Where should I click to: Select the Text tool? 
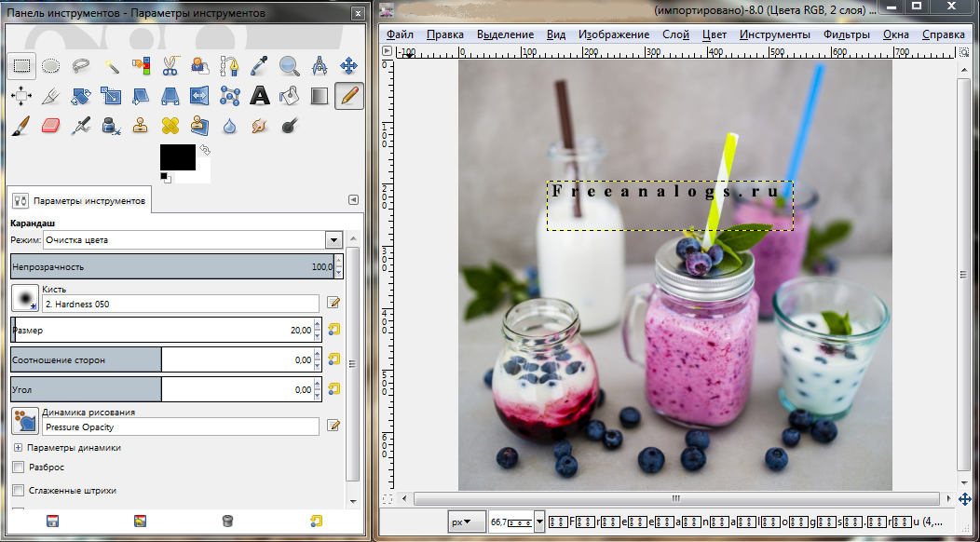(x=260, y=95)
